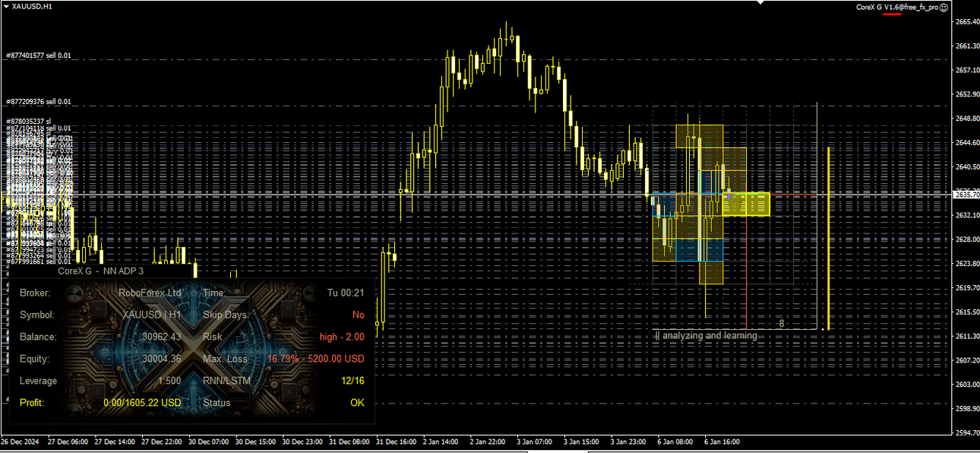This screenshot has width=980, height=453.
Task: Click the Leverage label in the panel
Action: tap(38, 381)
